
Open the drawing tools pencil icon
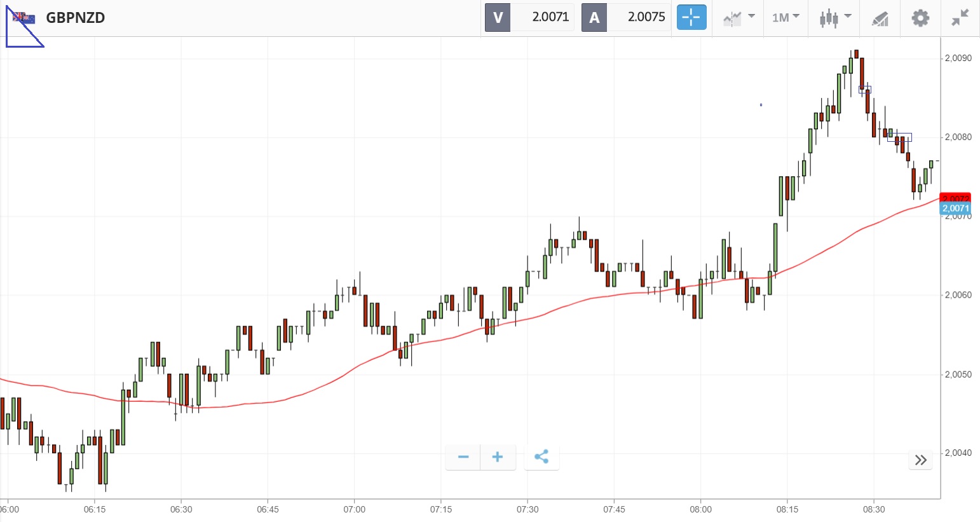[880, 18]
